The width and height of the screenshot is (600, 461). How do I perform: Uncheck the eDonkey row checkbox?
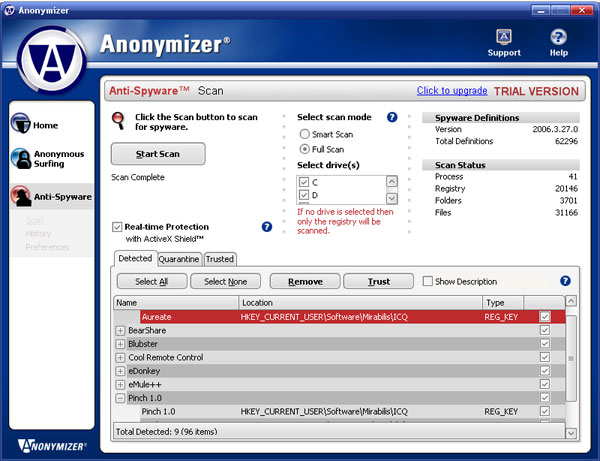[x=545, y=371]
